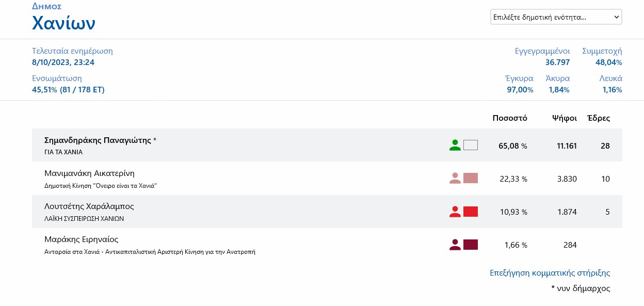The height and width of the screenshot is (306, 644).
Task: Select candidate Μανιμανάκη Αικατερίνη
Action: tap(90, 173)
